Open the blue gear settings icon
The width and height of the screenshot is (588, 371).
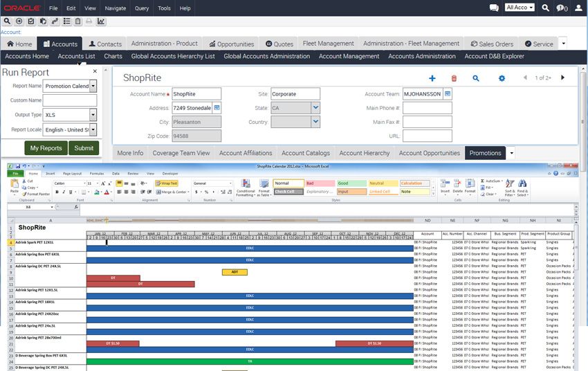click(502, 78)
